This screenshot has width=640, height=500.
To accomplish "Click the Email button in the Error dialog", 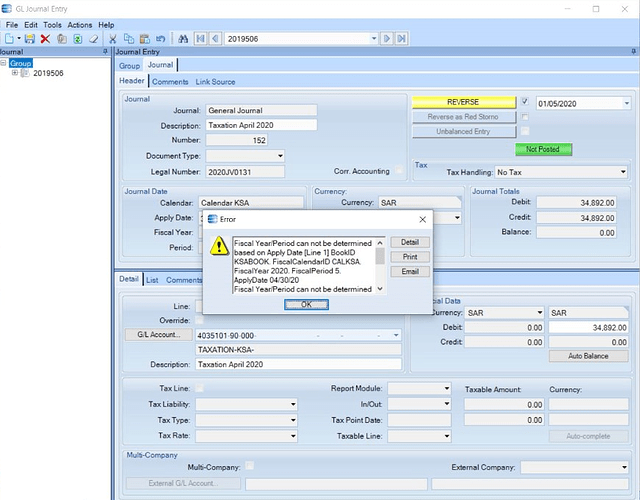I will 410,271.
